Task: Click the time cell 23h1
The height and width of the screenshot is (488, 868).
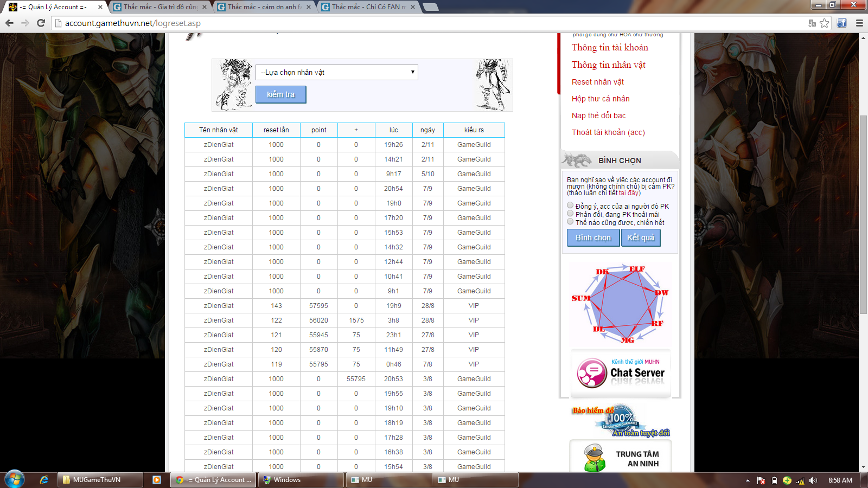Action: tap(394, 335)
